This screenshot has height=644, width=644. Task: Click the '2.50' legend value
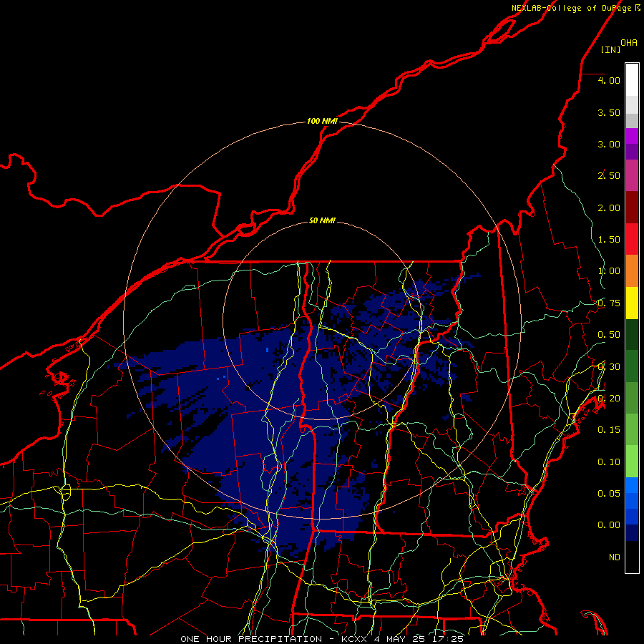click(x=609, y=175)
